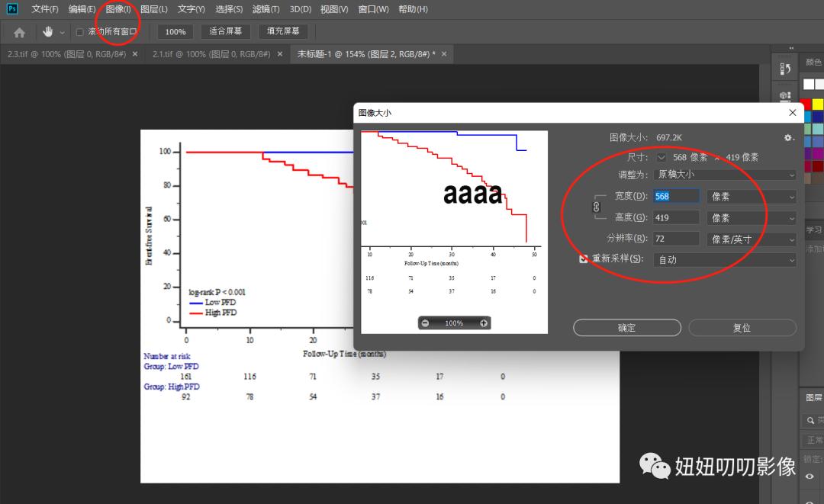Click the plus icon to zoom in preview

click(483, 323)
